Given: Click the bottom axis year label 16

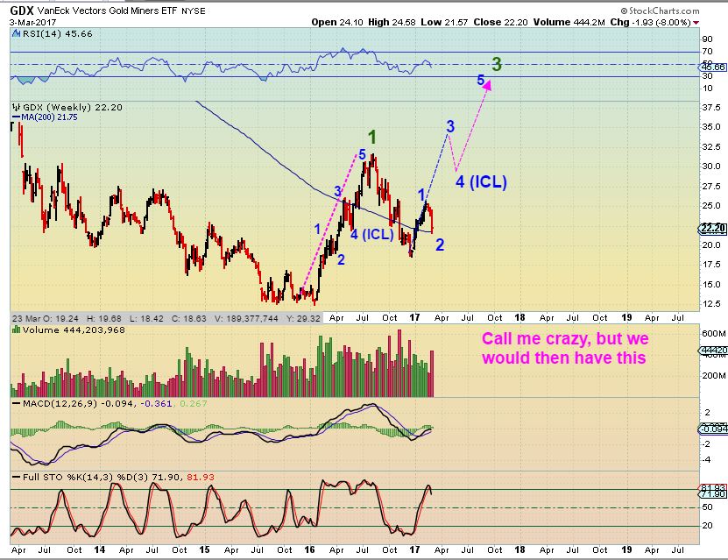Looking at the screenshot, I should [309, 549].
